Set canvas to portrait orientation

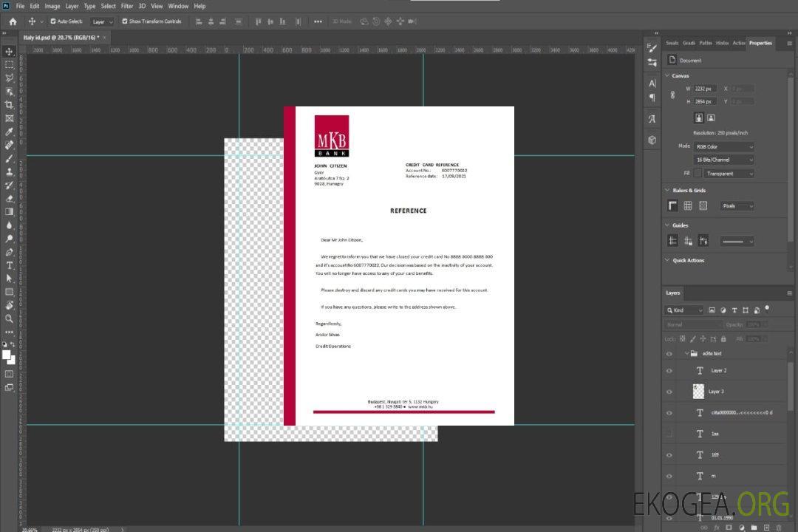pos(699,117)
